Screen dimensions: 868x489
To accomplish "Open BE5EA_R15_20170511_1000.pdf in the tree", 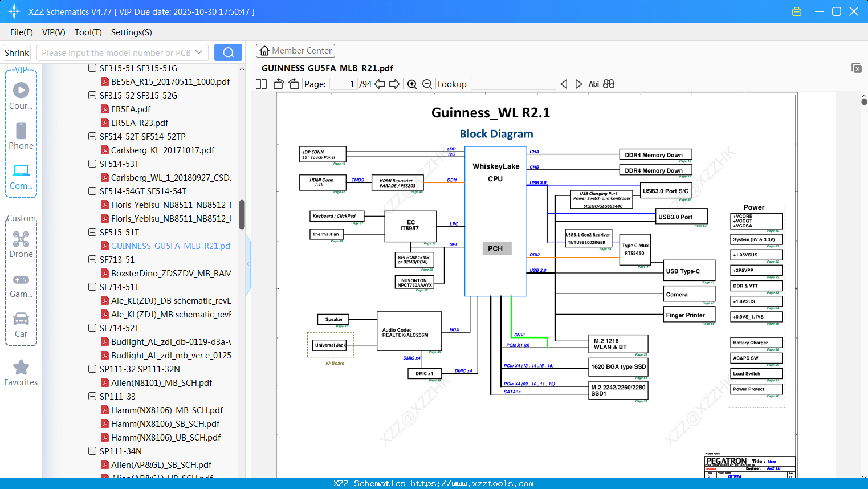I will tap(170, 82).
